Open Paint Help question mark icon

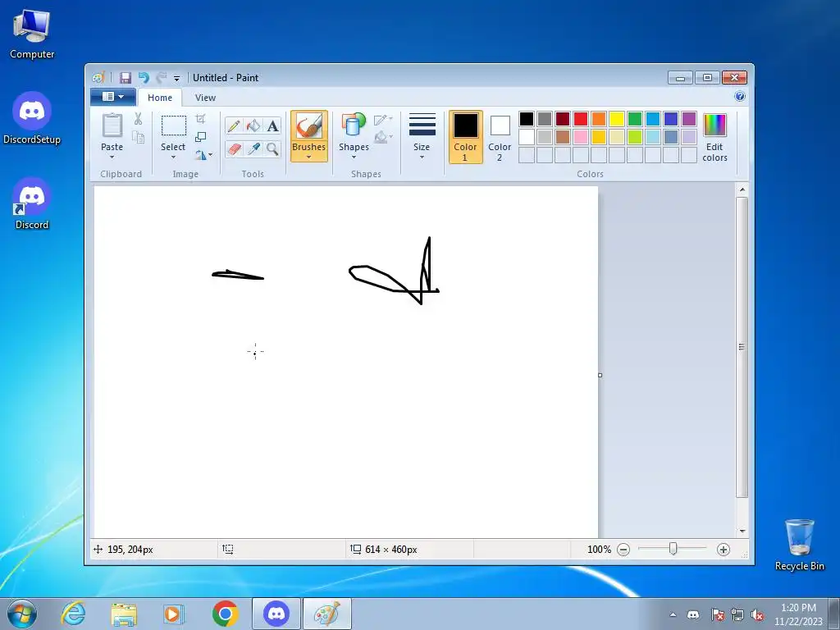740,97
